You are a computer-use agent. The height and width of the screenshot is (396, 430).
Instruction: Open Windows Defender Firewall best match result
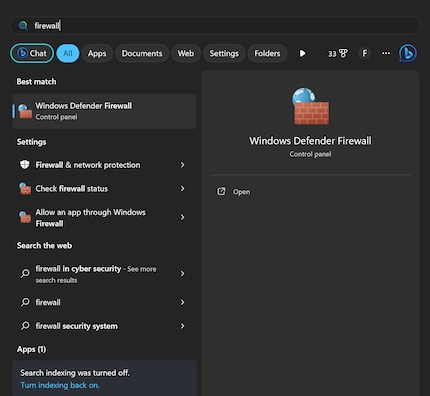(x=104, y=111)
